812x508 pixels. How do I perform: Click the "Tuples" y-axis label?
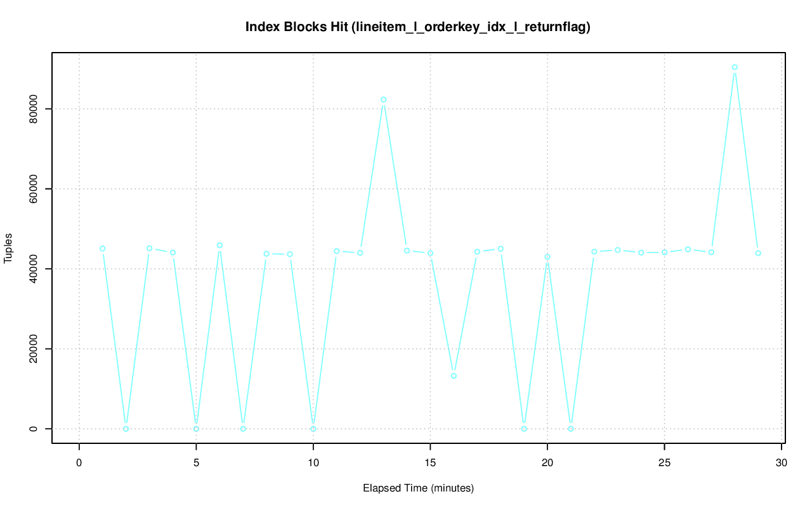(x=9, y=248)
